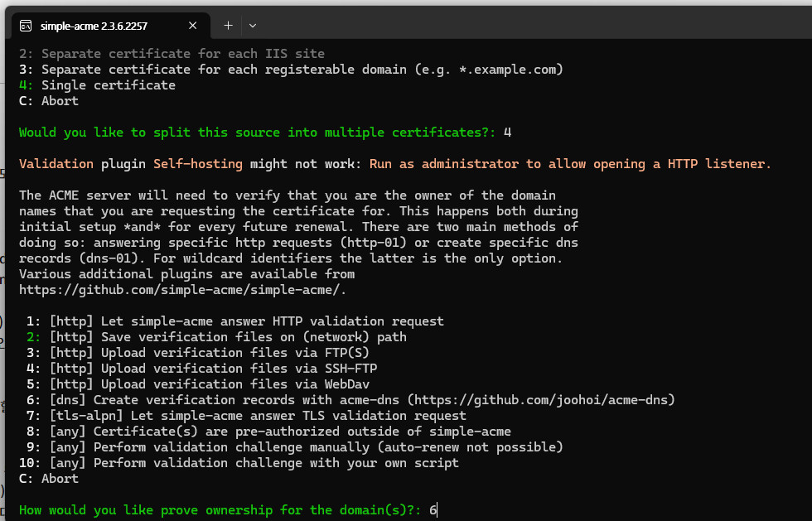Viewport: 812px width, 521px height.
Task: Click option 1 Let simple-acme answer HTTP validation
Action: (235, 321)
